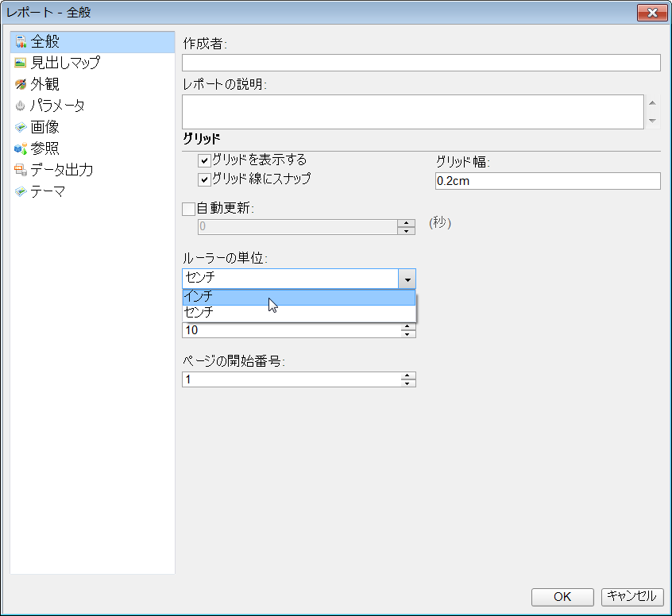This screenshot has height=616, width=672.
Task: Click the グリッド幅 input field
Action: (547, 181)
